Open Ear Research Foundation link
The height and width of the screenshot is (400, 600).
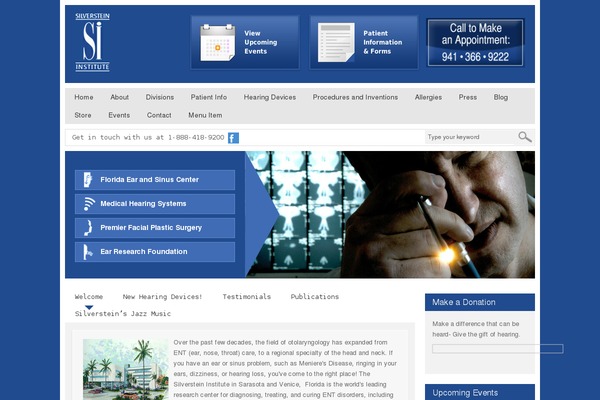[x=155, y=252]
